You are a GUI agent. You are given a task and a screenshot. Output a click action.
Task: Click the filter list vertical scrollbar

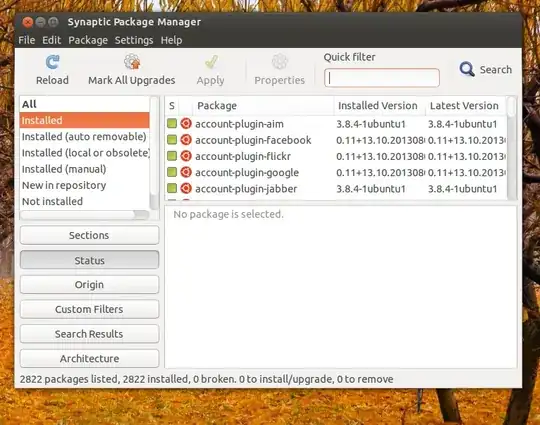click(x=154, y=153)
